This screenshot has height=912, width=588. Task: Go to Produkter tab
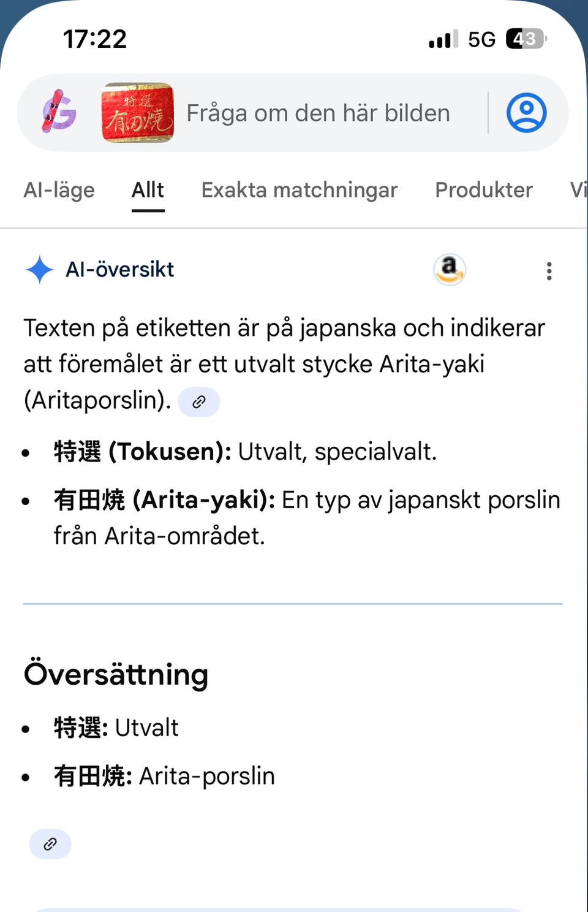coord(483,190)
